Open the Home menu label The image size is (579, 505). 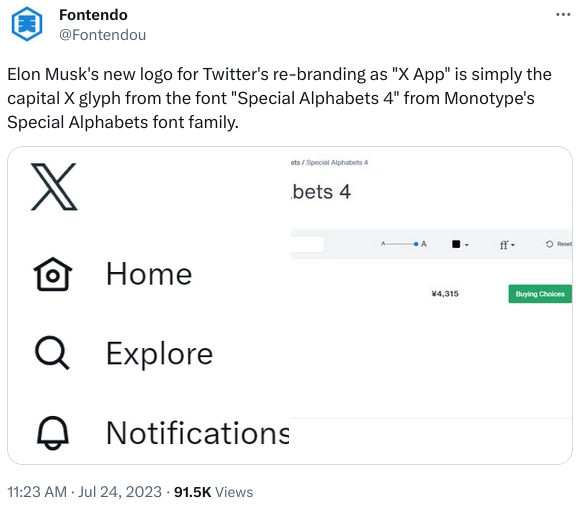click(149, 274)
